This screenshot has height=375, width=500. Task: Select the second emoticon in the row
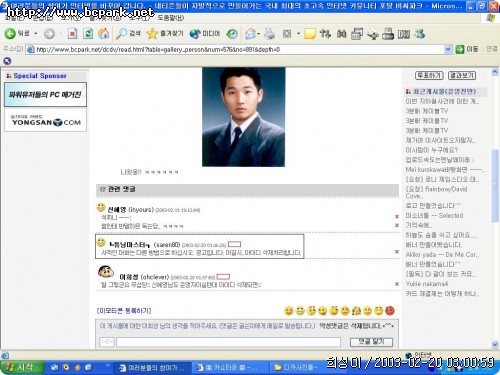click(300, 311)
